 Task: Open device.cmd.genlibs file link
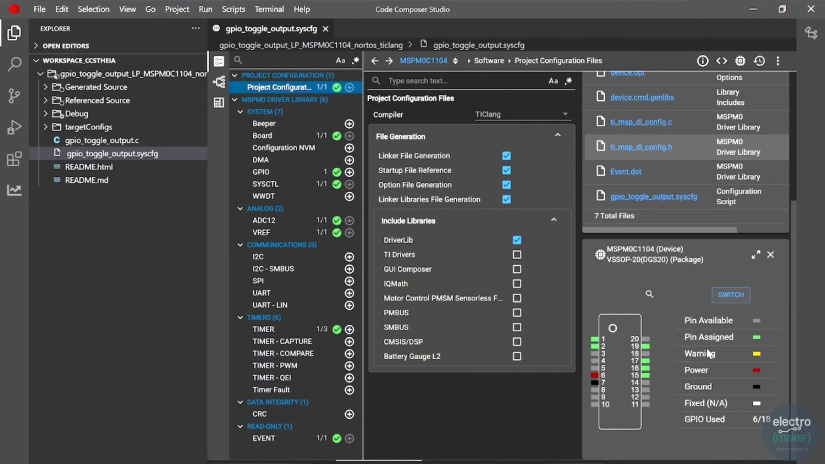pos(642,97)
